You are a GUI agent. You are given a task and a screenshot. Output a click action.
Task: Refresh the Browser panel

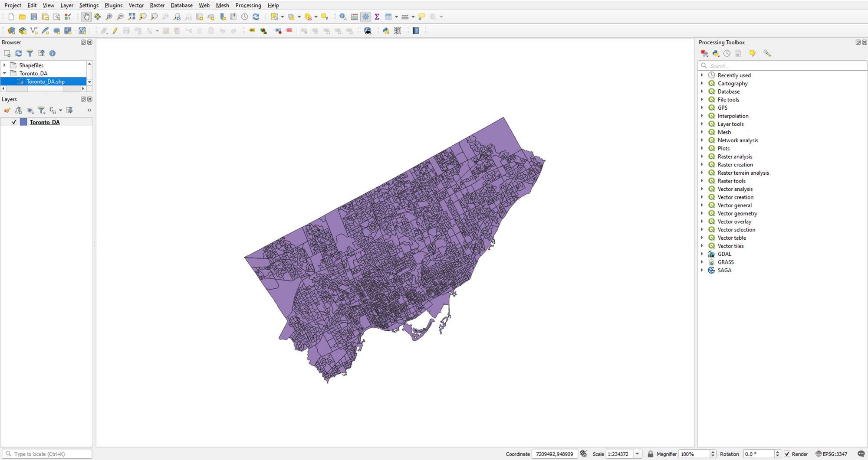click(19, 53)
